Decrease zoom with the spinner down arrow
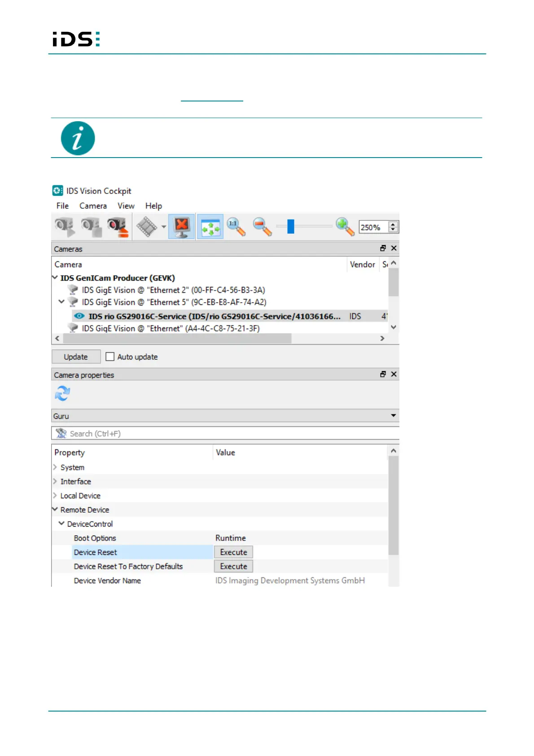Screen dimensions: 534x756 click(x=393, y=230)
